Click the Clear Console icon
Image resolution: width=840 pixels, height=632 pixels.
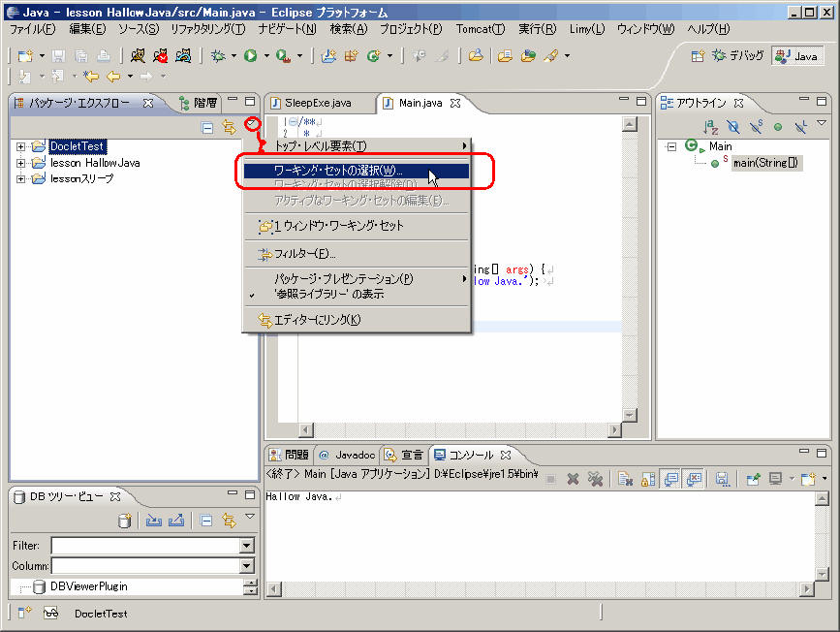[625, 479]
